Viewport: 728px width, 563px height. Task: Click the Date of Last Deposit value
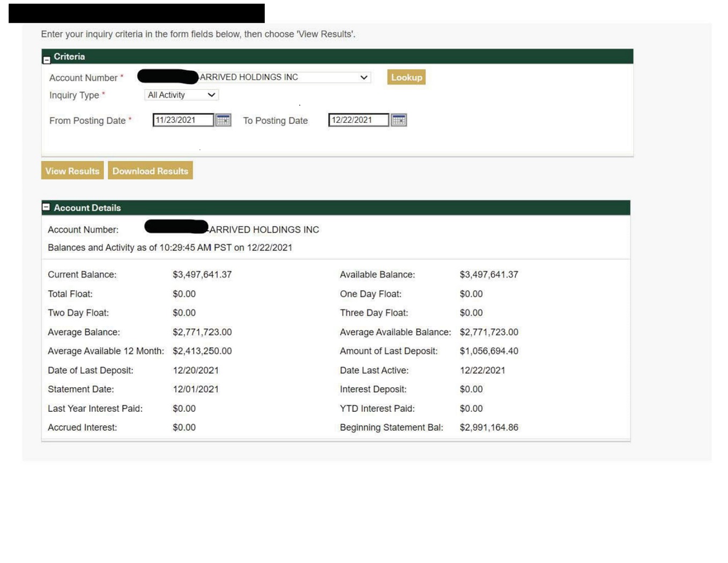click(x=196, y=371)
